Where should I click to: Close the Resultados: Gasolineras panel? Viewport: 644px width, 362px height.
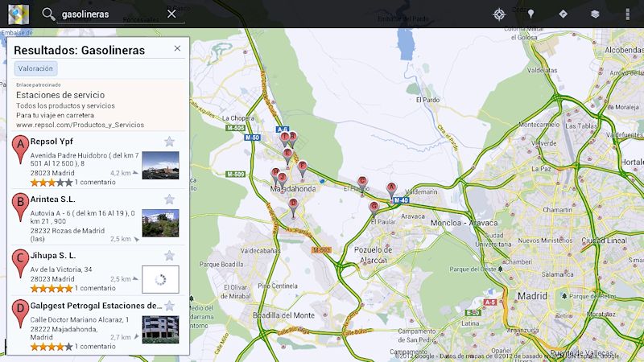[x=177, y=48]
